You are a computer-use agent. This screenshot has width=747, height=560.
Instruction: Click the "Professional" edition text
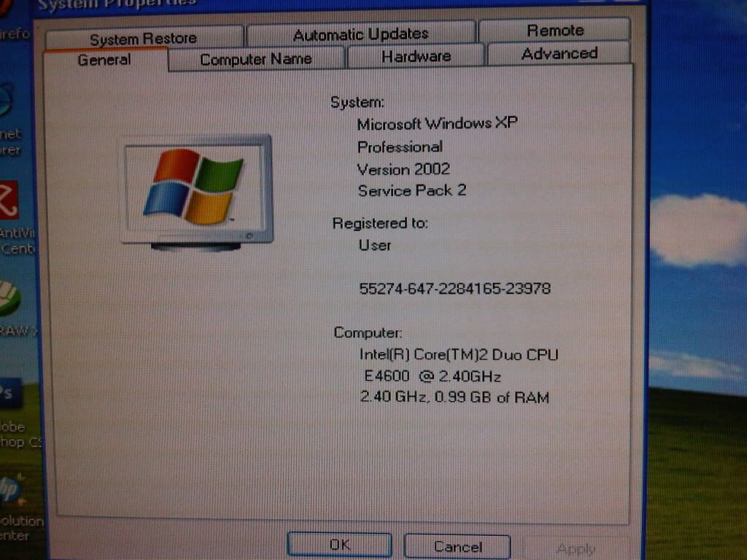(400, 147)
